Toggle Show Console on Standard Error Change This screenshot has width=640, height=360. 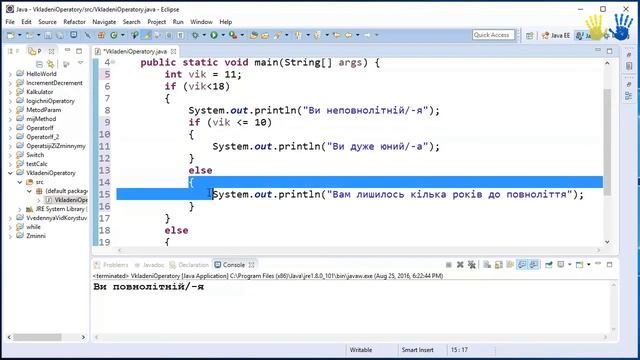click(534, 265)
